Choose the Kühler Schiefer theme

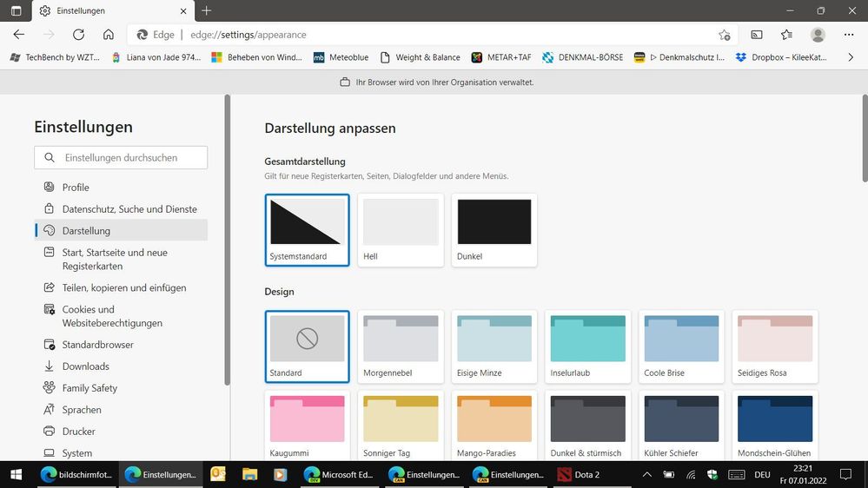681,425
